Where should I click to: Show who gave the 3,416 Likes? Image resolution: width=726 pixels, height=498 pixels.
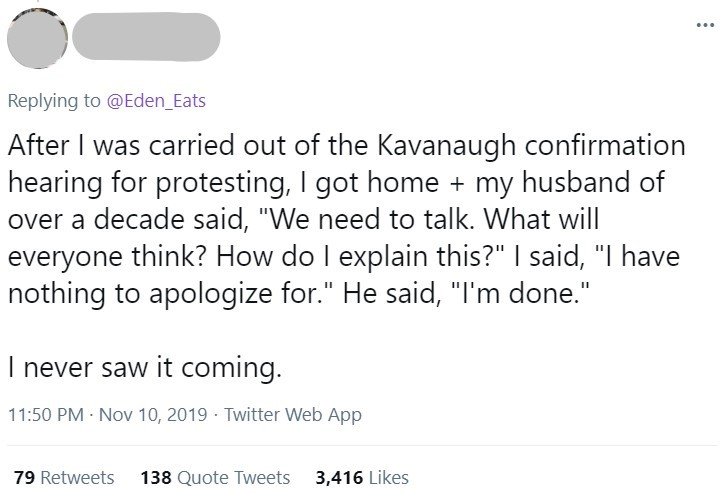pos(361,477)
